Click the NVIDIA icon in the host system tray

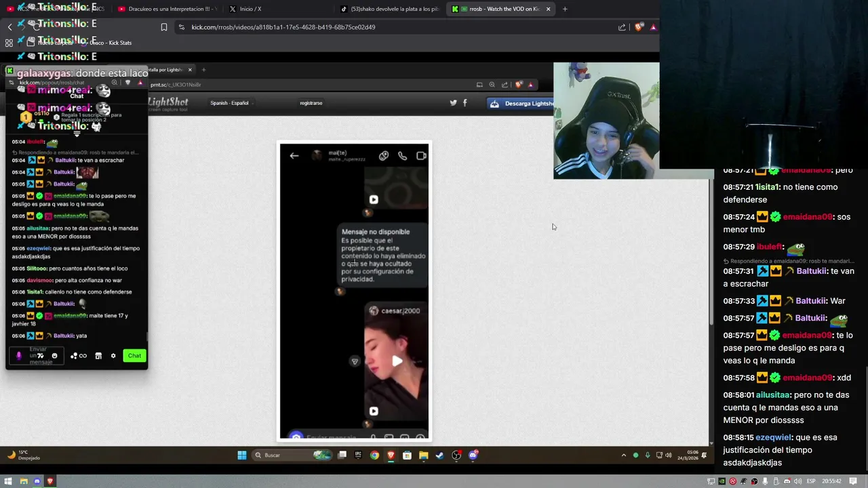tap(722, 481)
